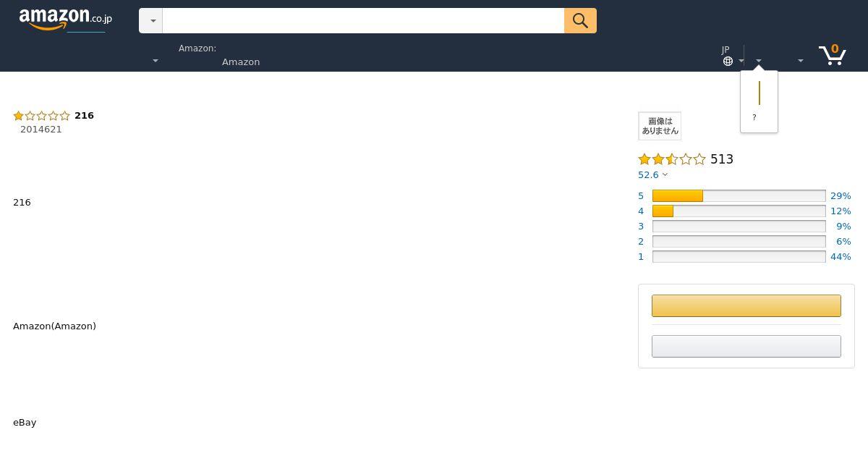The width and height of the screenshot is (868, 456).
Task: Click the 2.5-star overall rating stars
Action: tap(671, 159)
